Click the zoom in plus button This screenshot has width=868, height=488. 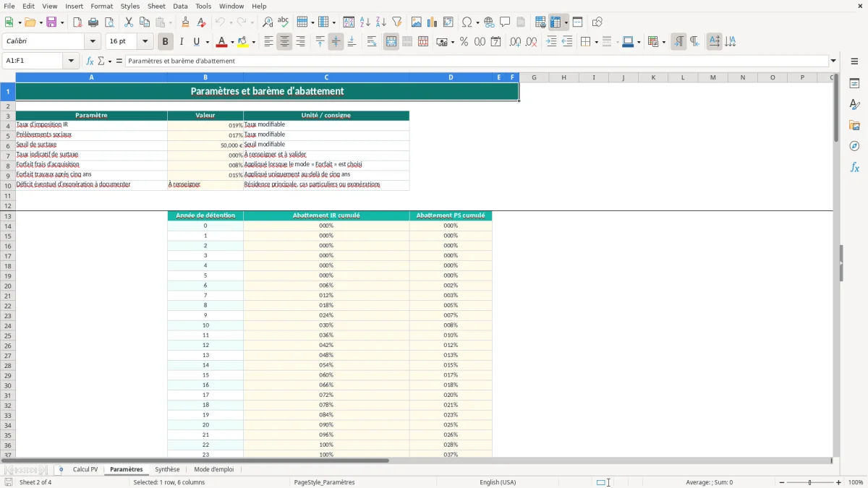839,482
